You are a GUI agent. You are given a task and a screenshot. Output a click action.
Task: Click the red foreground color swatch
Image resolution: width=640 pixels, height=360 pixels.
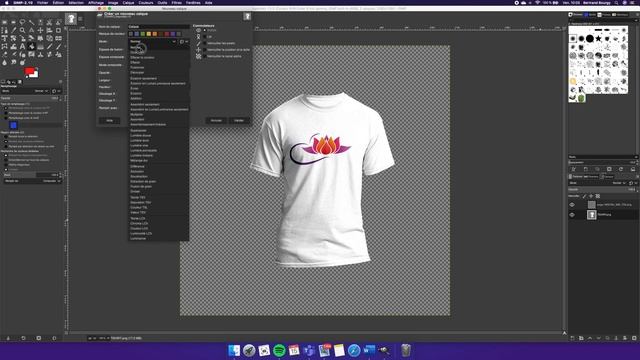(29, 71)
